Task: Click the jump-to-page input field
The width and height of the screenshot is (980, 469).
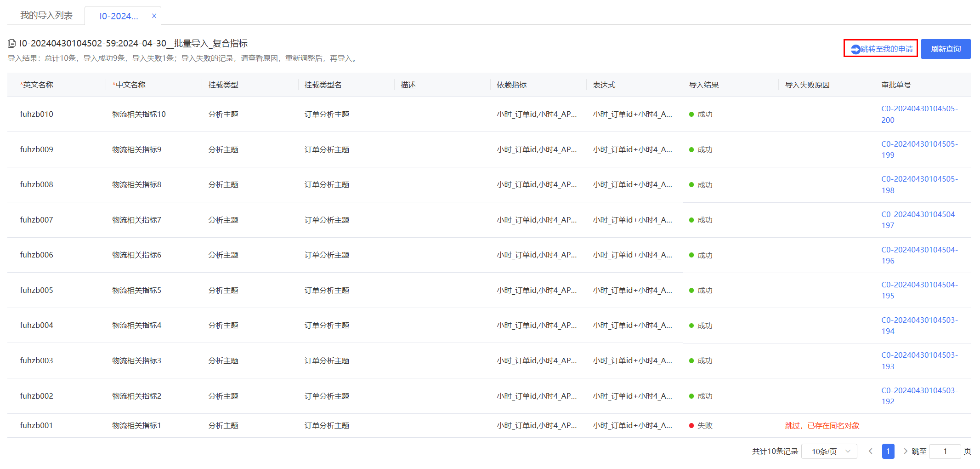Action: (x=945, y=452)
